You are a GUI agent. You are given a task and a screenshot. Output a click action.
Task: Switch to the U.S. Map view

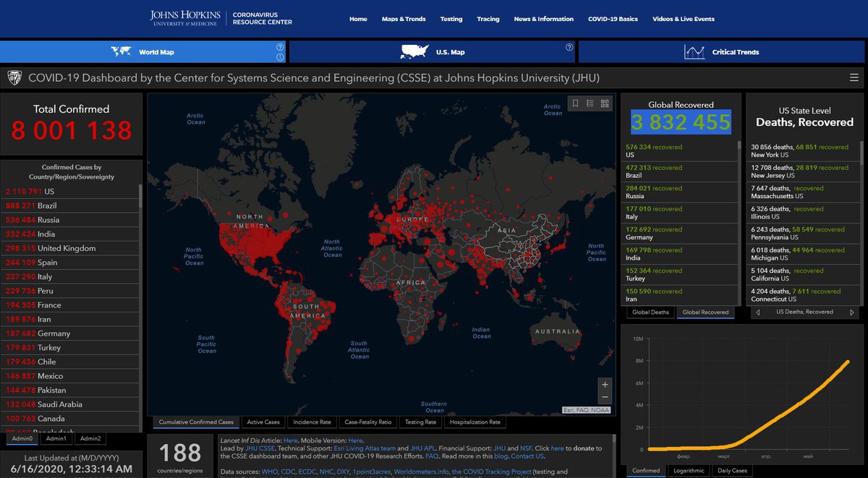(432, 52)
